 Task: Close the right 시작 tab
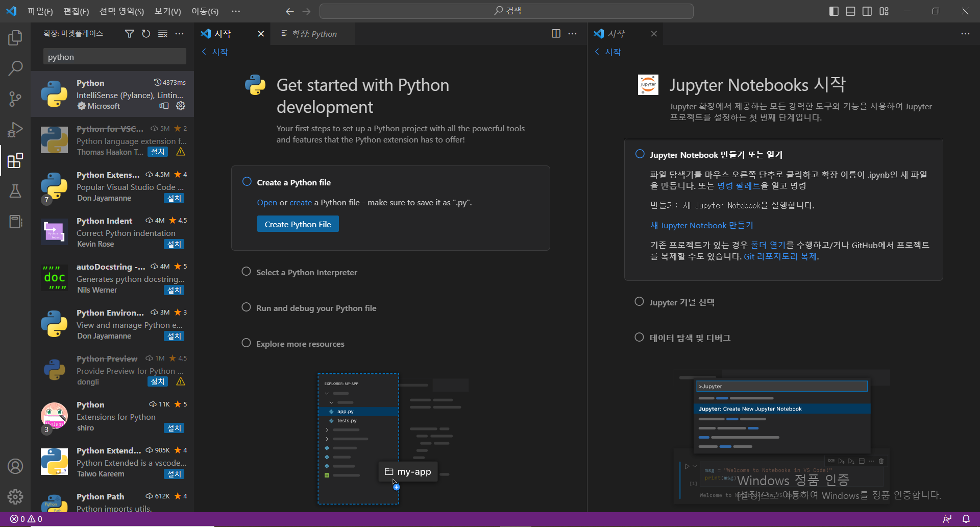coord(654,34)
